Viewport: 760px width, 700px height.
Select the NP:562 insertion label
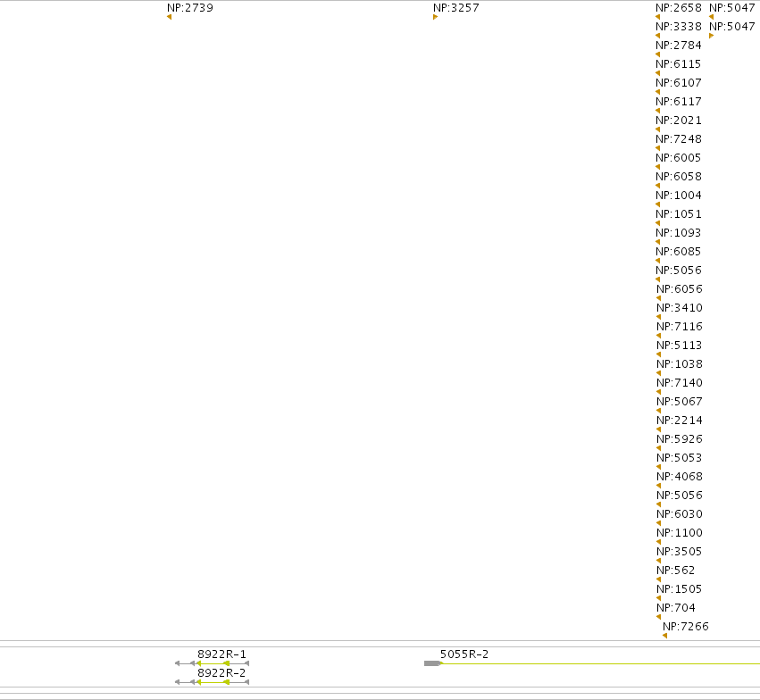676,571
